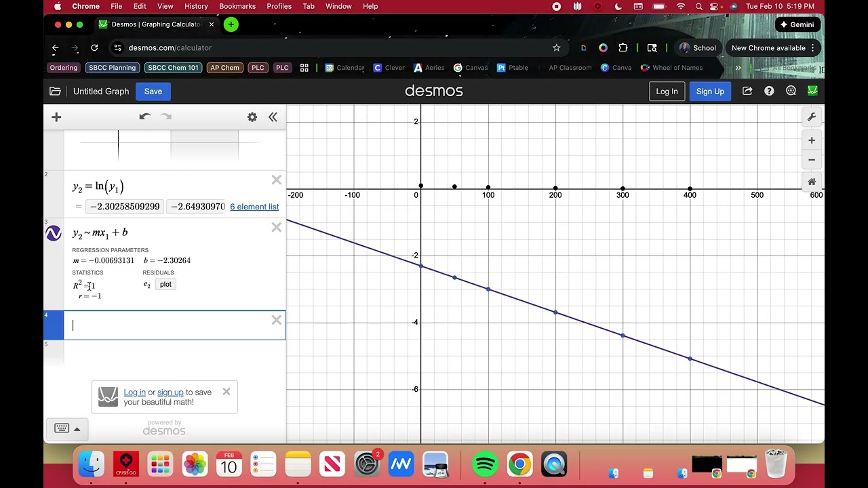Open the Clever bookmark
The image size is (868, 488).
(389, 68)
